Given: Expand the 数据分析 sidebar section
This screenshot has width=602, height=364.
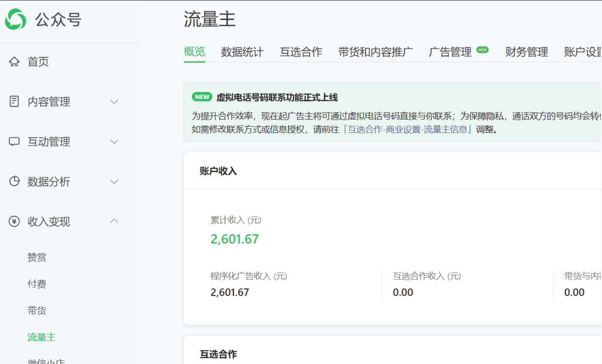Looking at the screenshot, I should [x=114, y=181].
